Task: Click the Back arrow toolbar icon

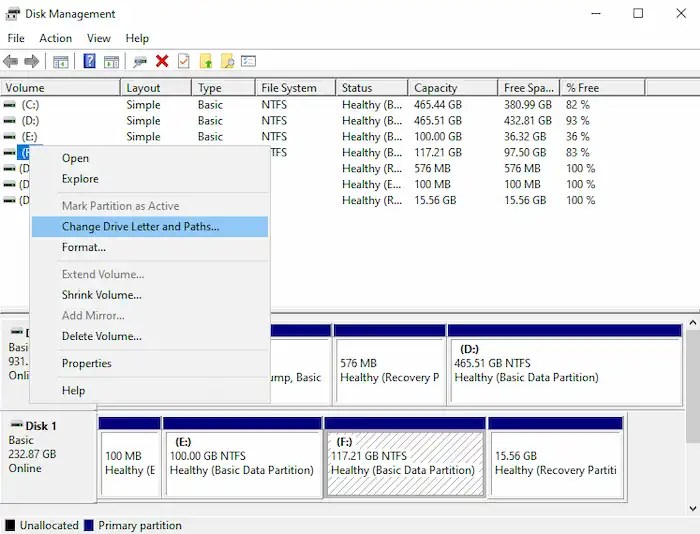Action: coord(11,61)
